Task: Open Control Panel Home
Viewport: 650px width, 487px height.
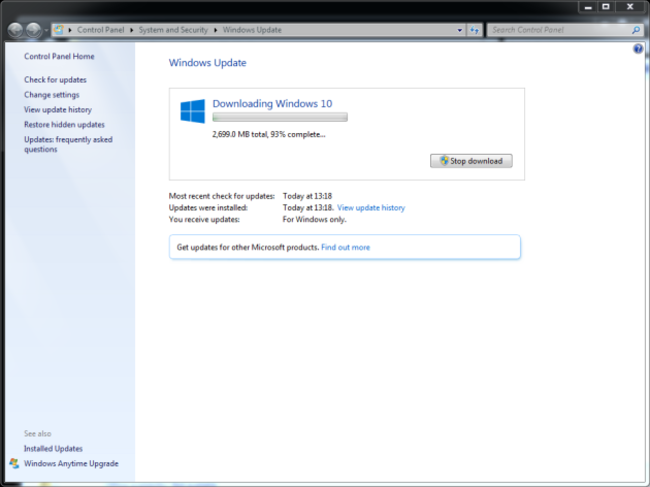Action: [x=59, y=56]
